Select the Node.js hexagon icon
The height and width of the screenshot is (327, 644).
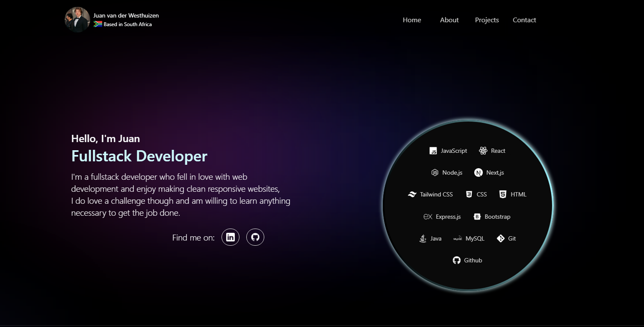[435, 172]
